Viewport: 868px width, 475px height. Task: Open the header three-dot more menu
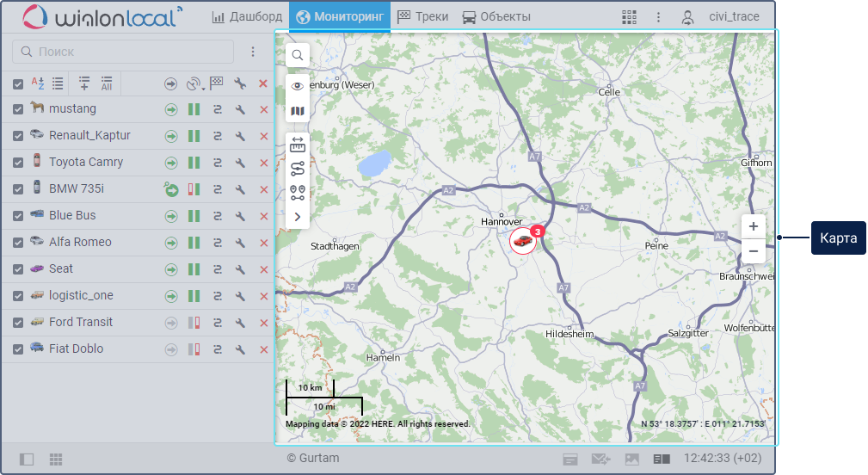[x=658, y=17]
